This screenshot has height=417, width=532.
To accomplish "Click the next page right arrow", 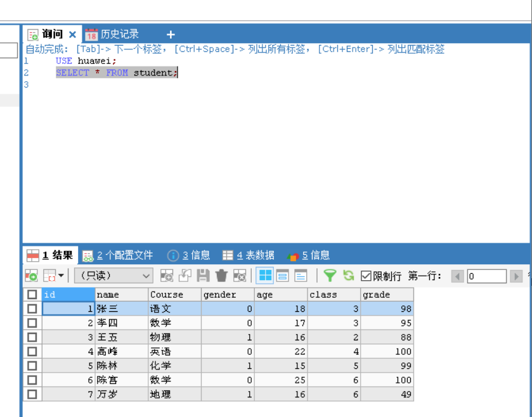I will pyautogui.click(x=516, y=276).
